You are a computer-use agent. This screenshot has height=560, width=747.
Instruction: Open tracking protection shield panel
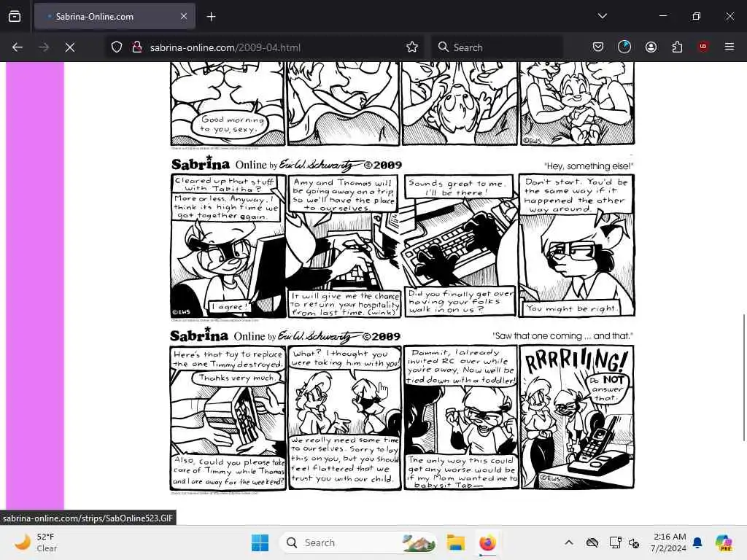117,47
